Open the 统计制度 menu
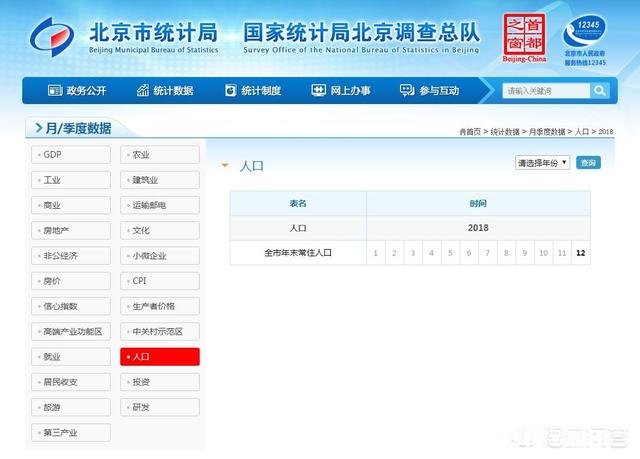This screenshot has width=640, height=459. pyautogui.click(x=253, y=90)
